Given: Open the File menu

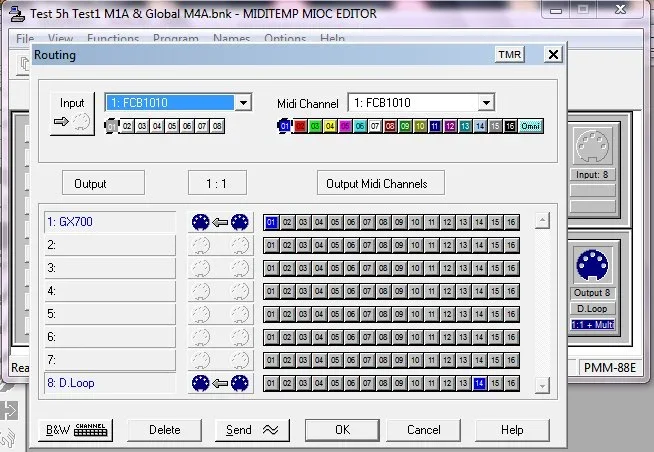Looking at the screenshot, I should coord(25,39).
